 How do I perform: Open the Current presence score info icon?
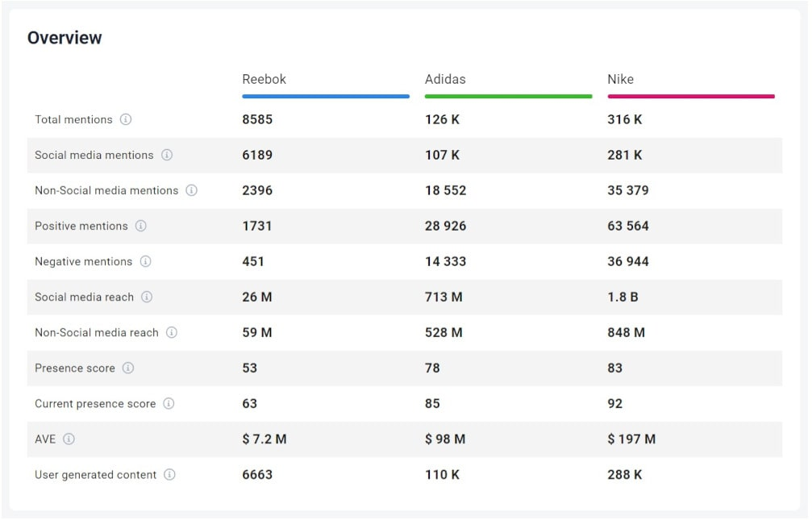point(169,403)
